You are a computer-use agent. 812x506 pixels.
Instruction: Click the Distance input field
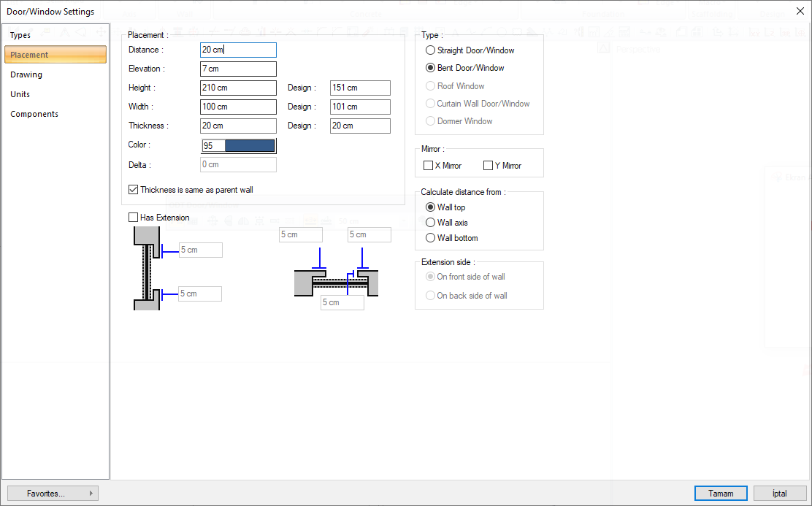coord(238,50)
